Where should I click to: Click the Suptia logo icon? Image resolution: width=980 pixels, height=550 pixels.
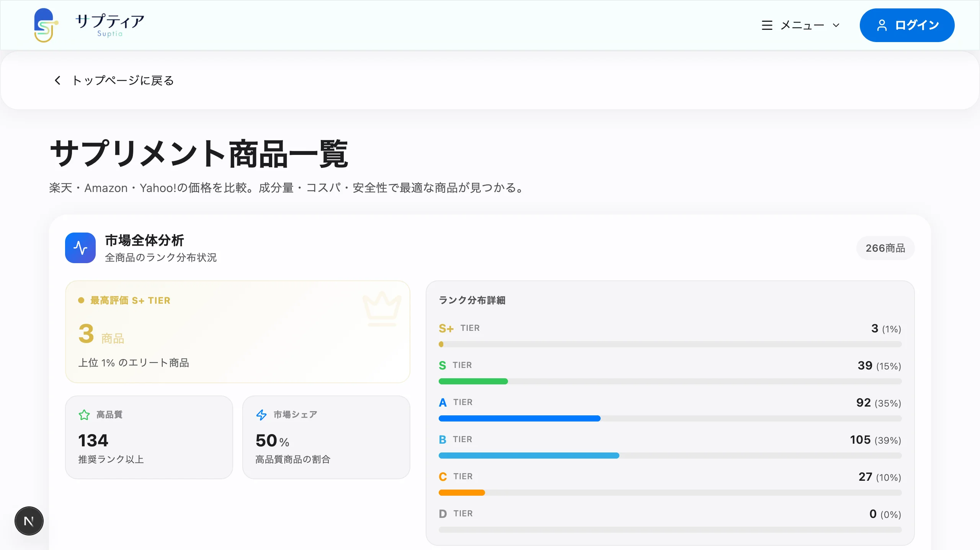coord(46,25)
